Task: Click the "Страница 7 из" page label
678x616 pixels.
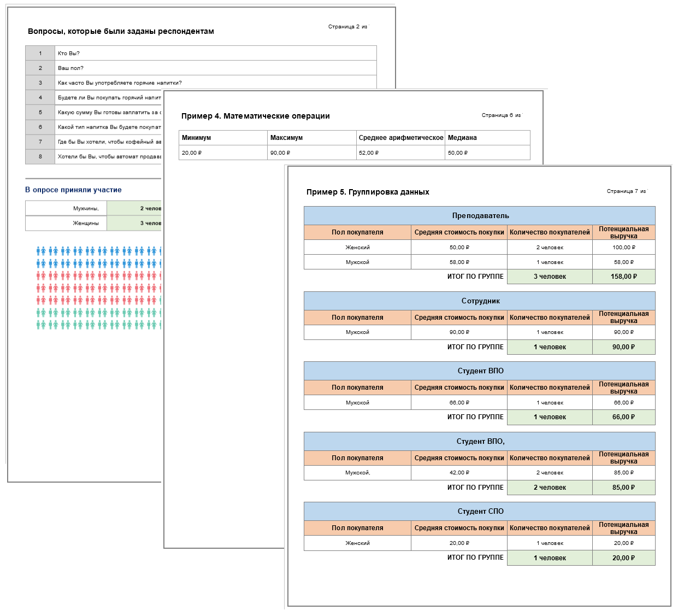Action: pos(626,191)
